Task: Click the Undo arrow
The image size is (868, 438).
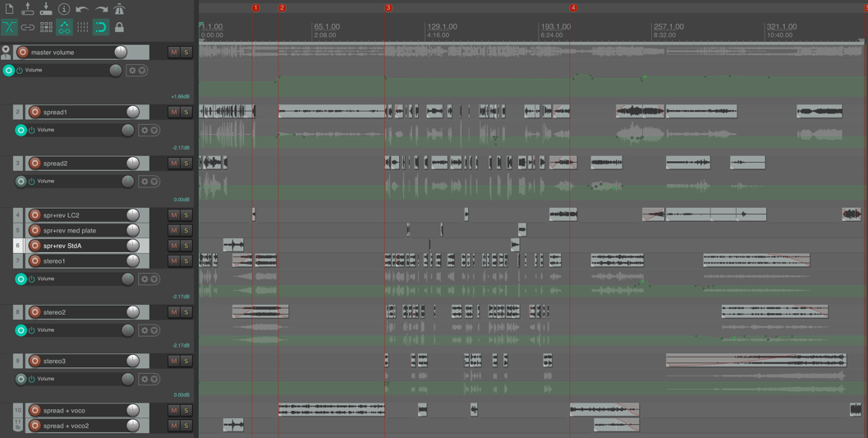Action: pyautogui.click(x=82, y=10)
